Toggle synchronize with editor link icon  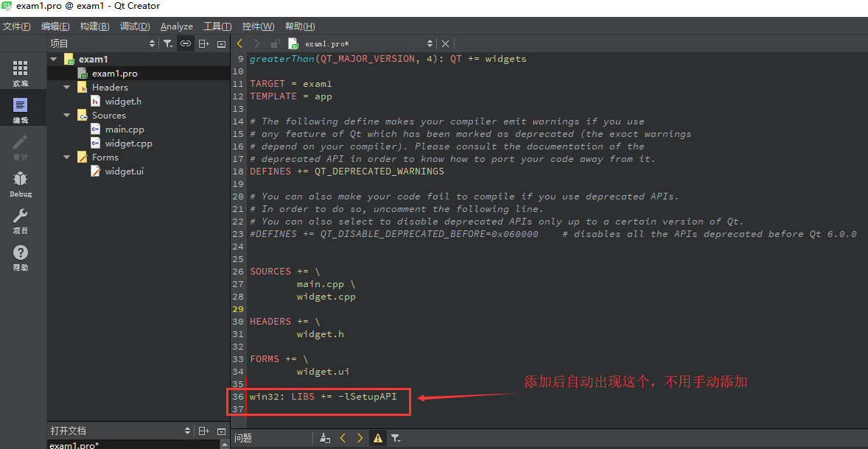coord(185,43)
